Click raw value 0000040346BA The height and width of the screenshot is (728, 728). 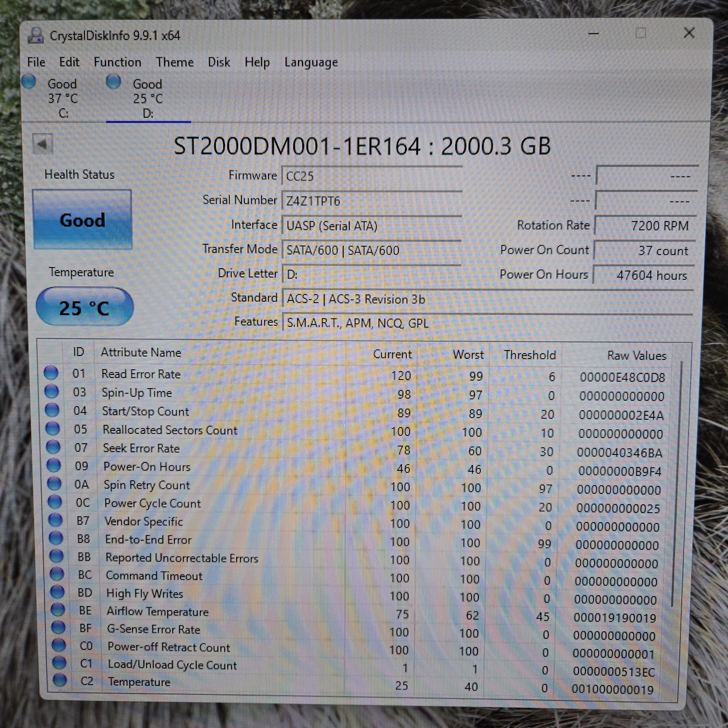tap(619, 452)
